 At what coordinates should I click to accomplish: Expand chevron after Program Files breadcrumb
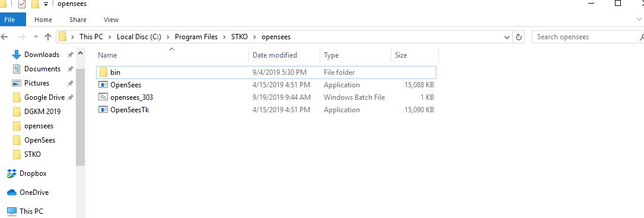(225, 37)
